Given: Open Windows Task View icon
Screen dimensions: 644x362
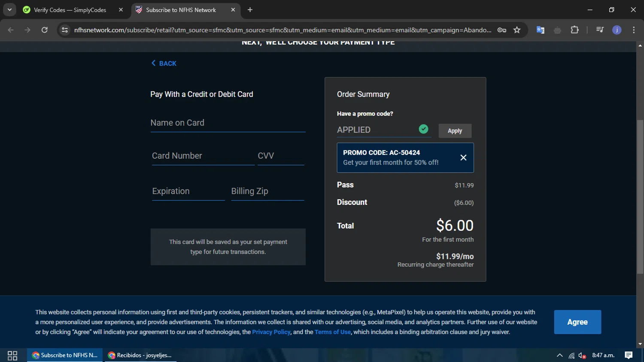Looking at the screenshot, I should pyautogui.click(x=12, y=356).
